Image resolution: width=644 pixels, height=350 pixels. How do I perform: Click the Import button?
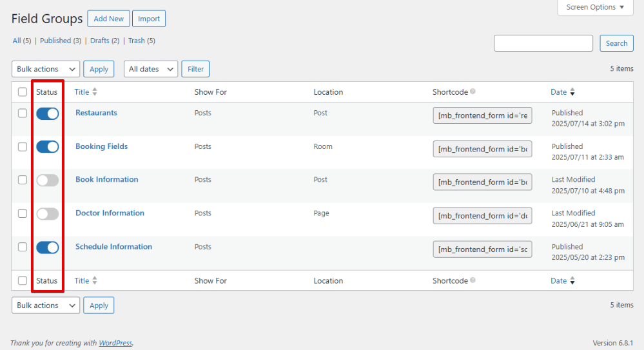149,19
